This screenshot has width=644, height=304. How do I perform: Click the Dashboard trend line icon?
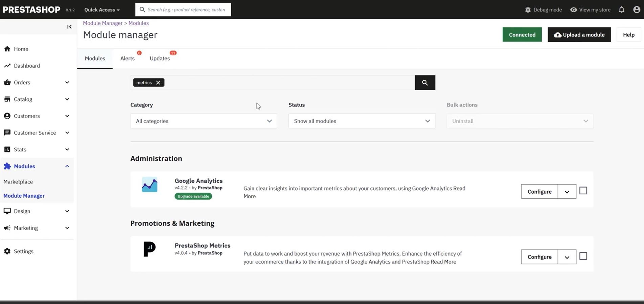pos(7,66)
